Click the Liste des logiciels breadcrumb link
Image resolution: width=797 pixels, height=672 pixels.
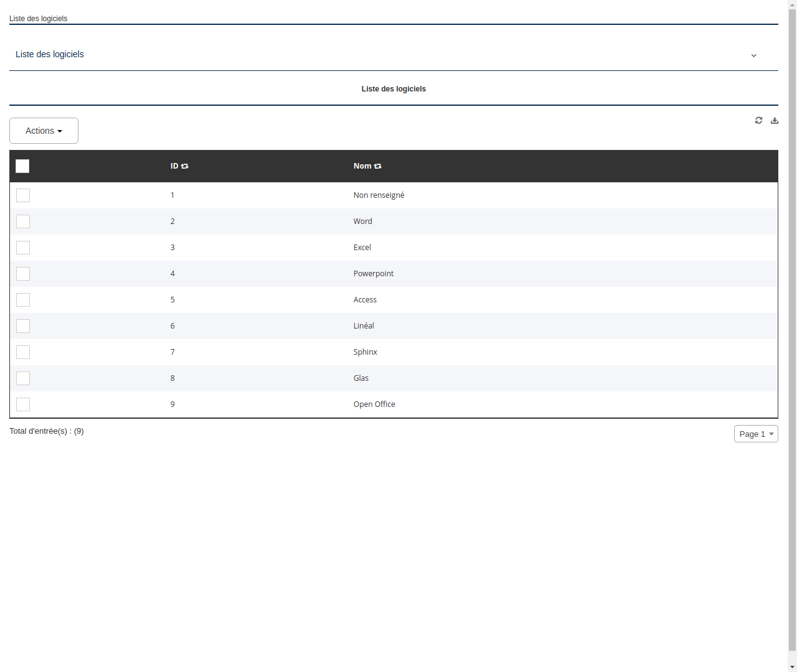(x=38, y=19)
